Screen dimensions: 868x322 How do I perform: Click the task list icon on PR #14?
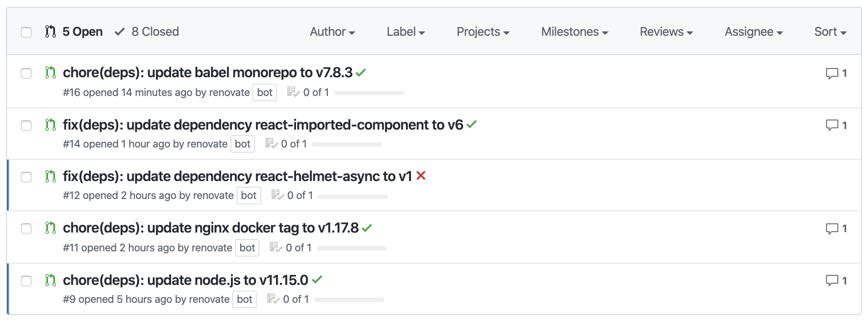point(272,144)
